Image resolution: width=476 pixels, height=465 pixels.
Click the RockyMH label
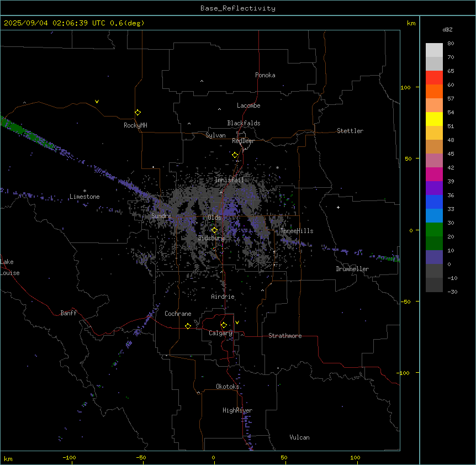[x=135, y=125]
